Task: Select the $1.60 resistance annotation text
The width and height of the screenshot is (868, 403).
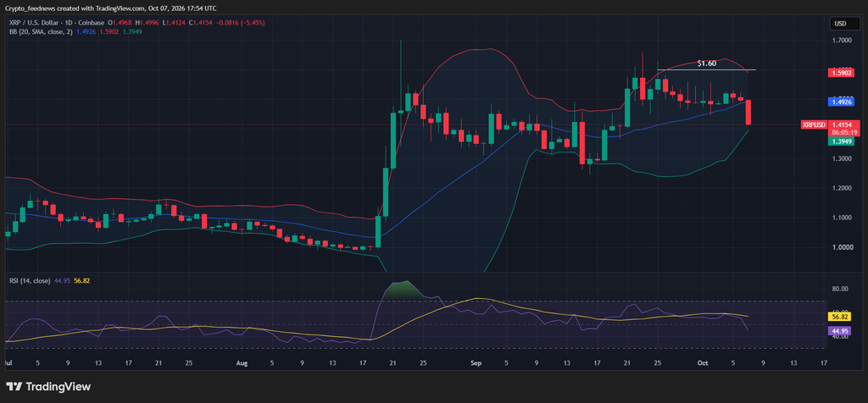Action: coord(706,63)
